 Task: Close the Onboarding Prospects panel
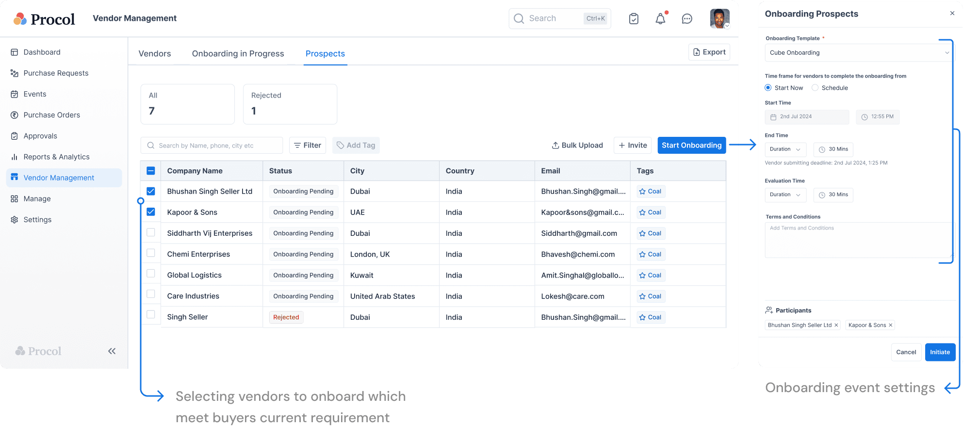tap(952, 13)
